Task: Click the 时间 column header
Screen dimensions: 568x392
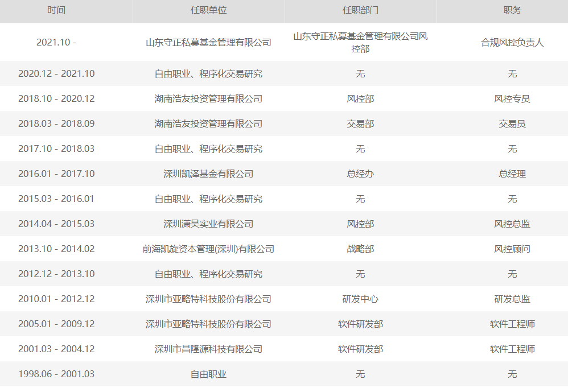Action: coord(56,10)
